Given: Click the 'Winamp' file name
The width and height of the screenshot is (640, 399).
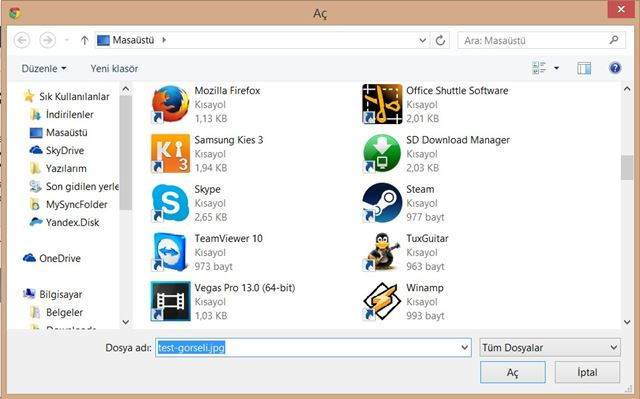Looking at the screenshot, I should coord(425,288).
